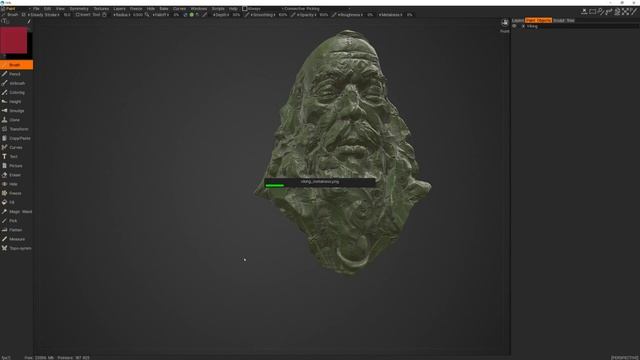This screenshot has height=360, width=640.
Task: Open the Metalness dropdown
Action: tap(391, 15)
